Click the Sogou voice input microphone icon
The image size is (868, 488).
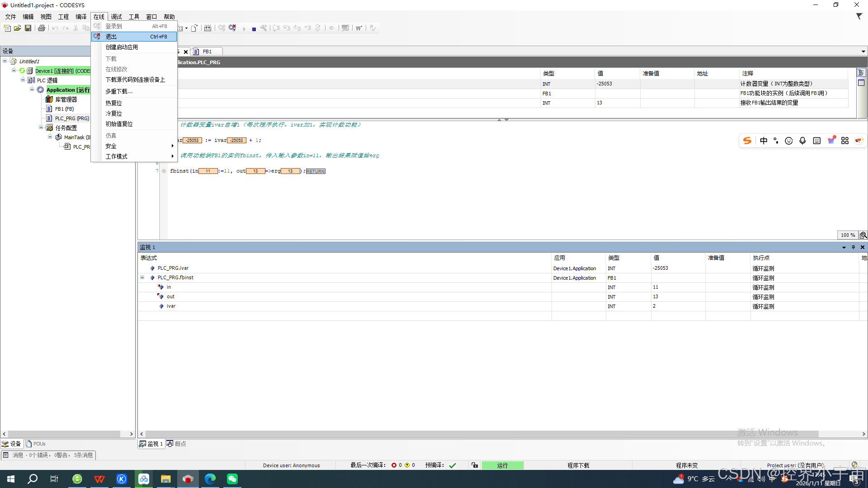pyautogui.click(x=802, y=141)
